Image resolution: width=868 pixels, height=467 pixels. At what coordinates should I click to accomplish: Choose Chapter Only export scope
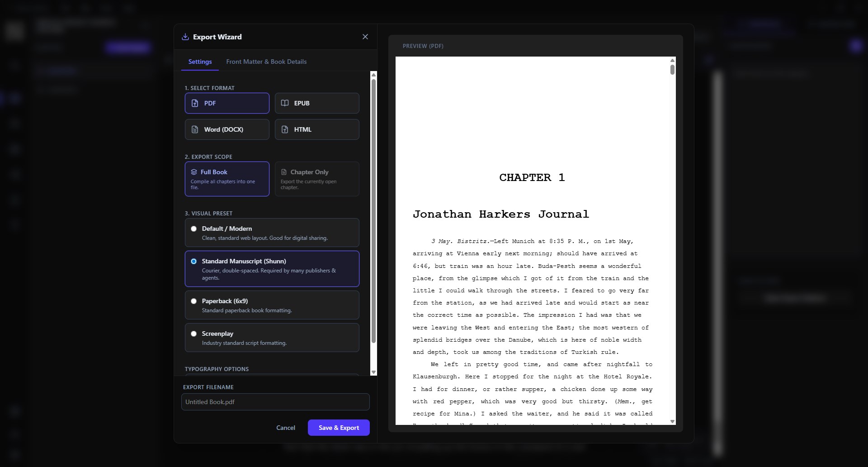point(317,179)
